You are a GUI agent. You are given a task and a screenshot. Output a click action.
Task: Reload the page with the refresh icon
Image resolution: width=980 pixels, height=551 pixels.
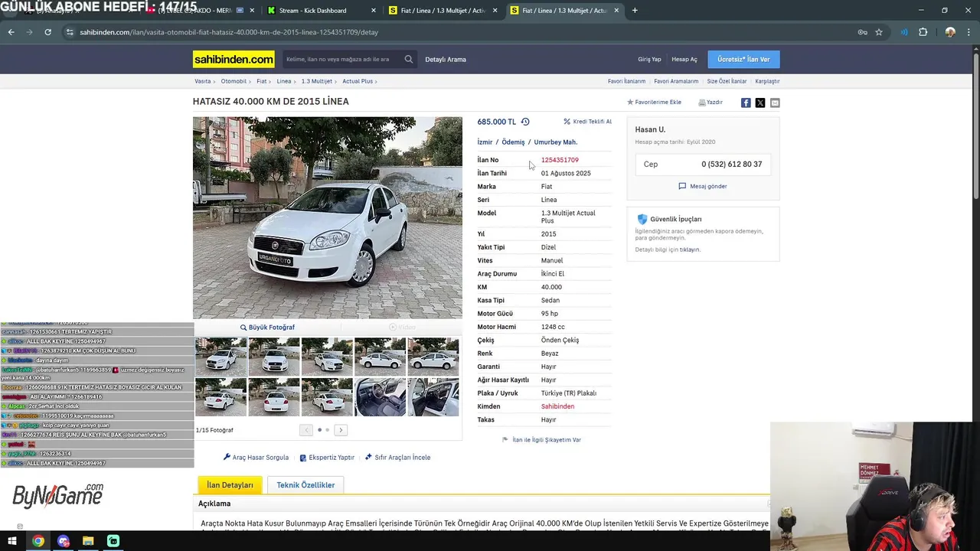click(x=47, y=32)
